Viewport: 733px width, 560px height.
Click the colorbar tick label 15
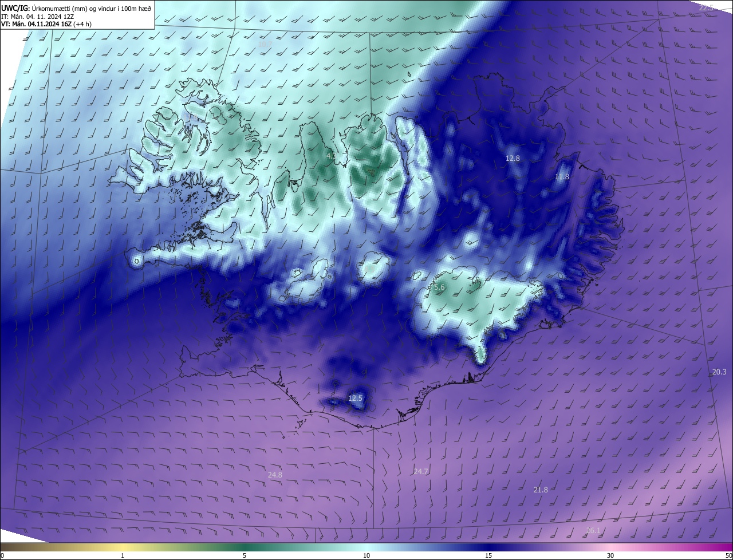pos(488,555)
